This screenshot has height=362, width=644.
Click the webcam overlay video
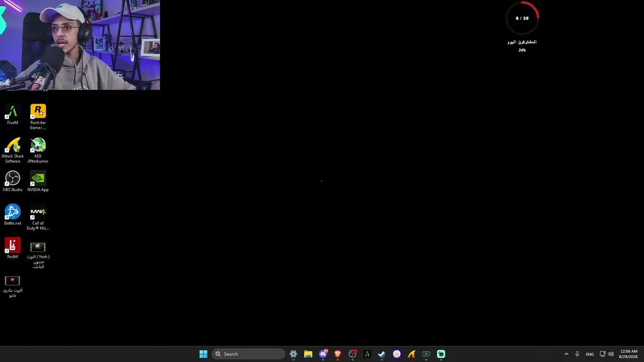tap(80, 45)
